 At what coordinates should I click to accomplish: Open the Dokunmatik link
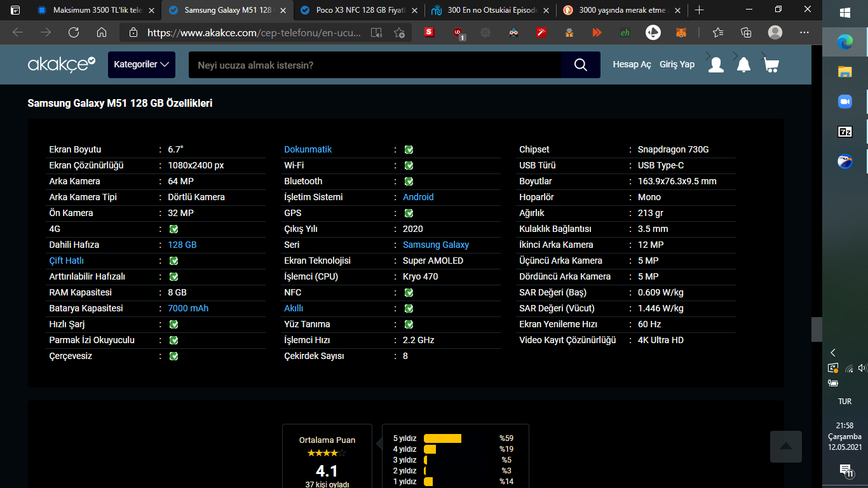click(308, 149)
